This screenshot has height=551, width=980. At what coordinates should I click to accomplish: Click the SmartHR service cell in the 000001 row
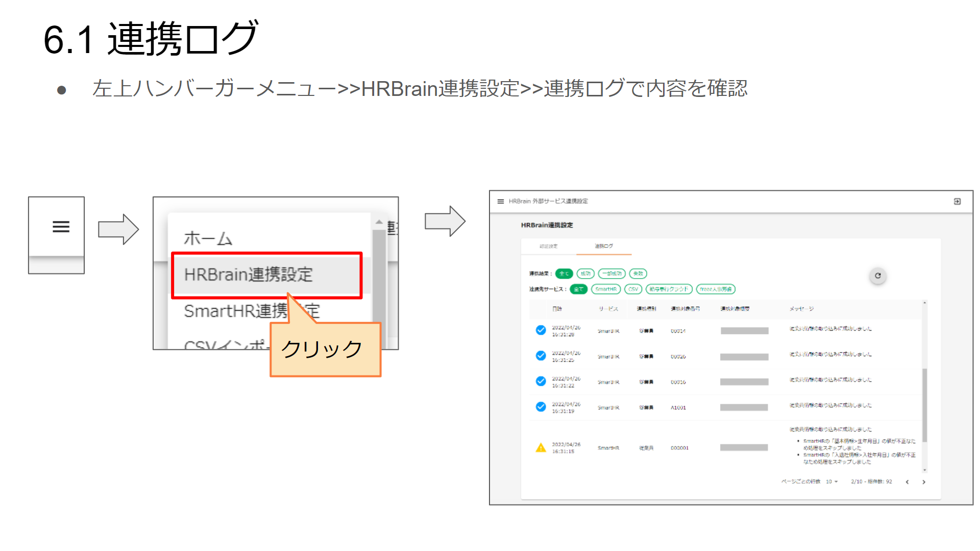[x=608, y=448]
